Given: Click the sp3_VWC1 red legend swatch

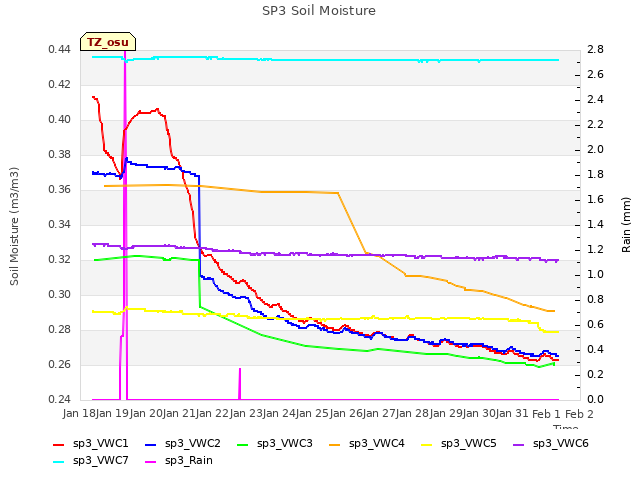Looking at the screenshot, I should pos(59,445).
